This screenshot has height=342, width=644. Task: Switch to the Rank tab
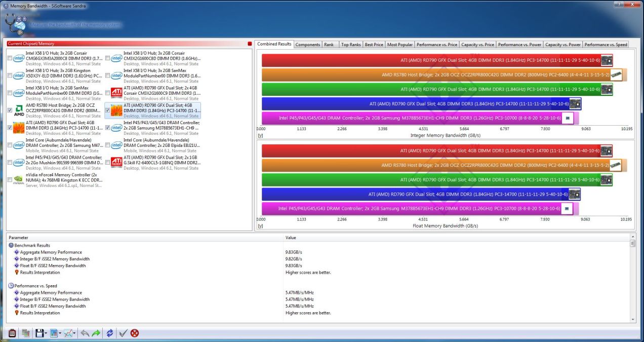(x=329, y=45)
